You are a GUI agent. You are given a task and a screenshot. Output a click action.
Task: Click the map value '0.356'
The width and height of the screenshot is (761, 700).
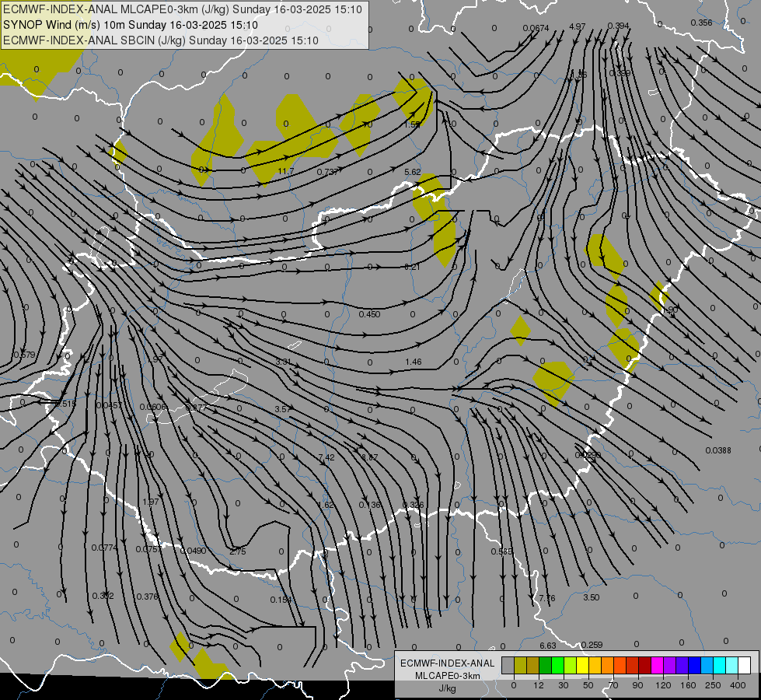(x=701, y=23)
